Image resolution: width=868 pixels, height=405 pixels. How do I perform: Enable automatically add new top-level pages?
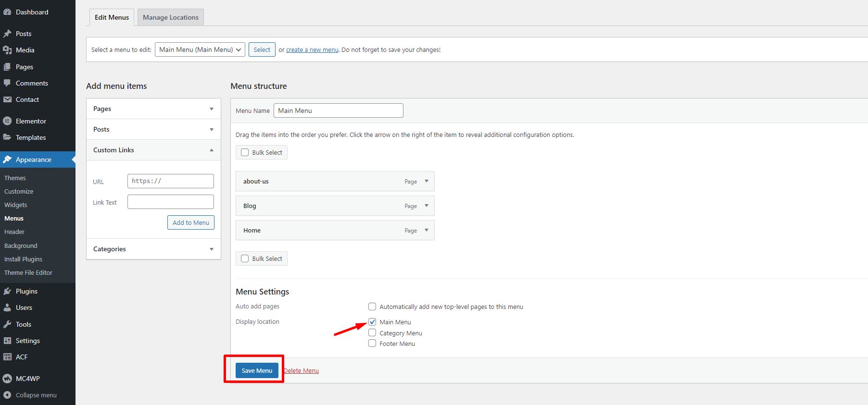click(372, 307)
